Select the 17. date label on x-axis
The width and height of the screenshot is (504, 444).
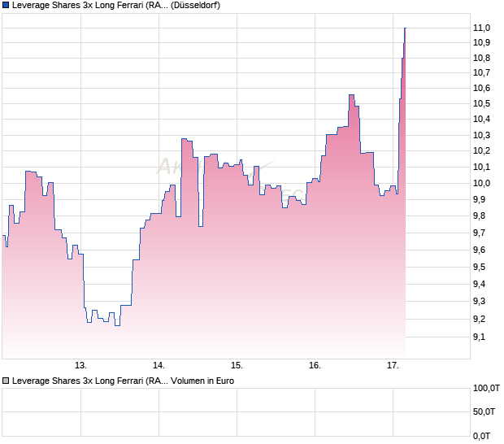click(x=393, y=365)
